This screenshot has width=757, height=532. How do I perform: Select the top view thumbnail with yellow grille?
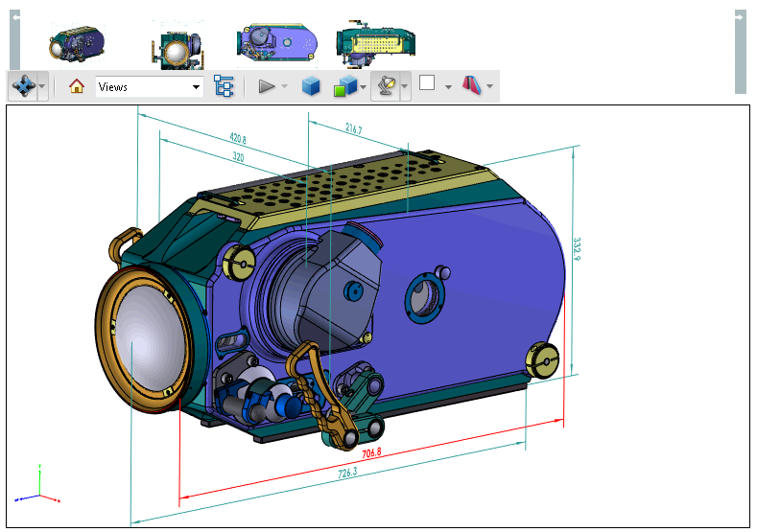click(x=376, y=42)
